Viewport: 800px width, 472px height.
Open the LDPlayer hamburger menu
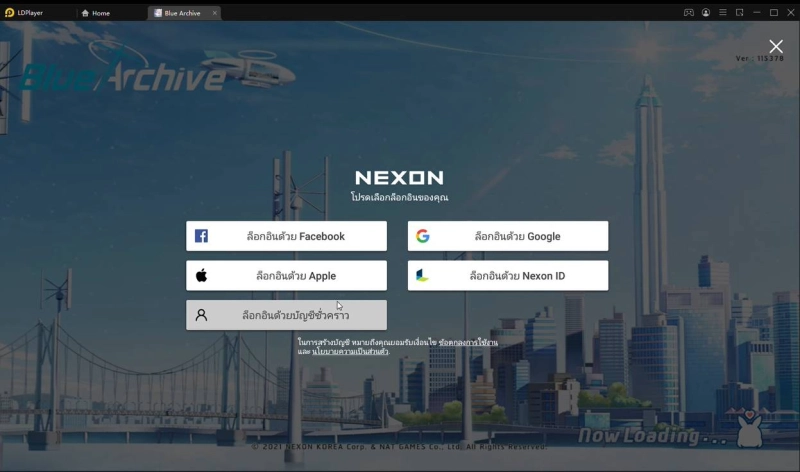tap(722, 12)
